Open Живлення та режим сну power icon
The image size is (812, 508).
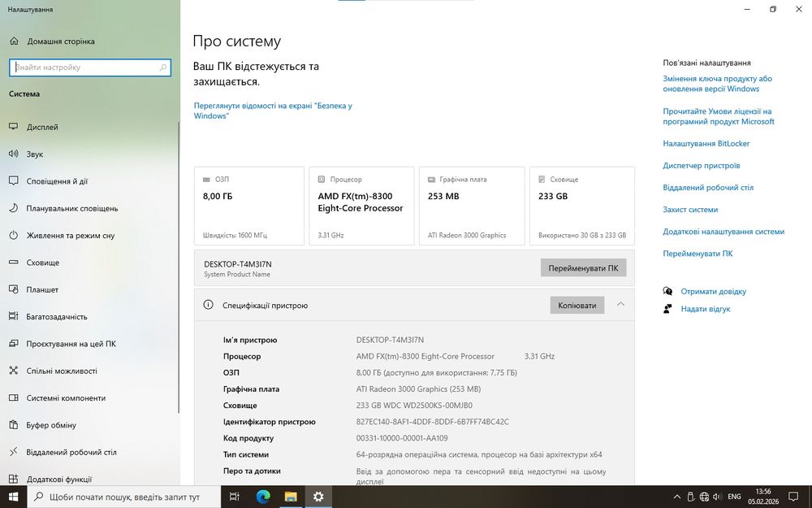tap(14, 236)
